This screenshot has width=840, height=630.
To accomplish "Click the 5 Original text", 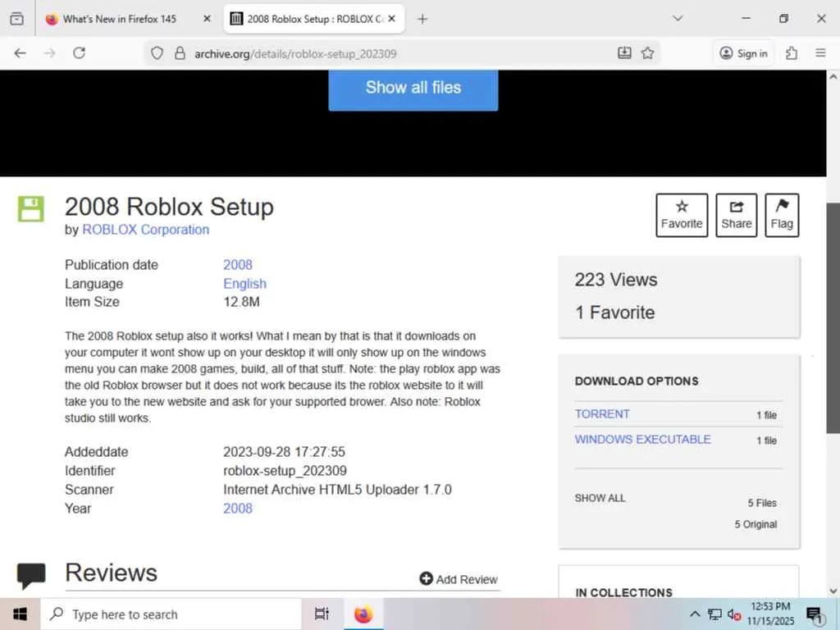I will click(756, 524).
